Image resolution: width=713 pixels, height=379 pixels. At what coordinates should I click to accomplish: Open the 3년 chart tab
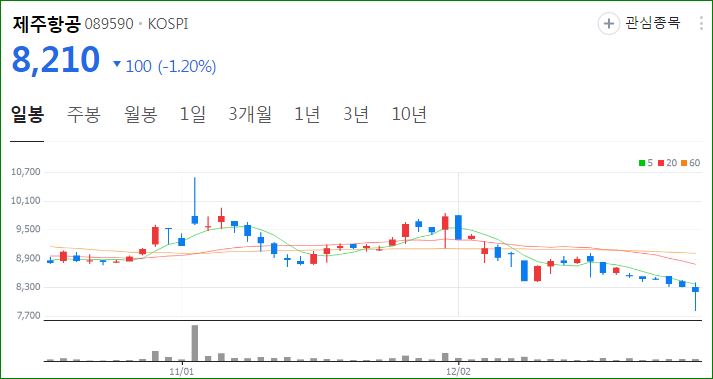tap(356, 115)
